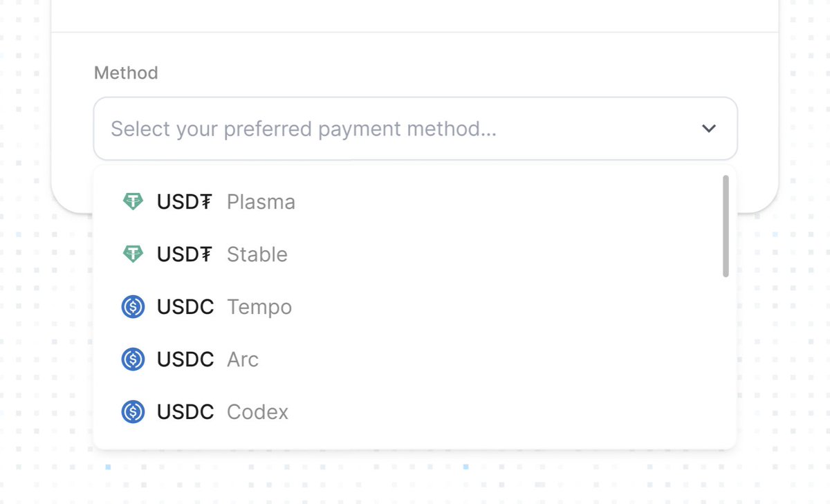Click the USDC coin icon beside Codex
Screen dimensions: 830x504
[133, 411]
